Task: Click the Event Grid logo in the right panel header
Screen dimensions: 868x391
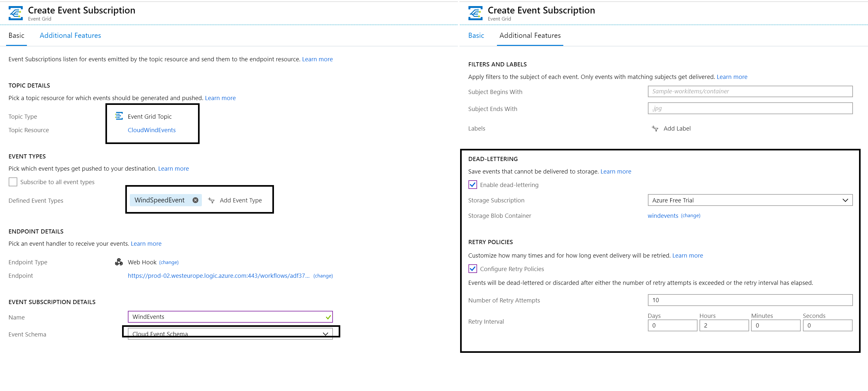Action: coord(475,13)
